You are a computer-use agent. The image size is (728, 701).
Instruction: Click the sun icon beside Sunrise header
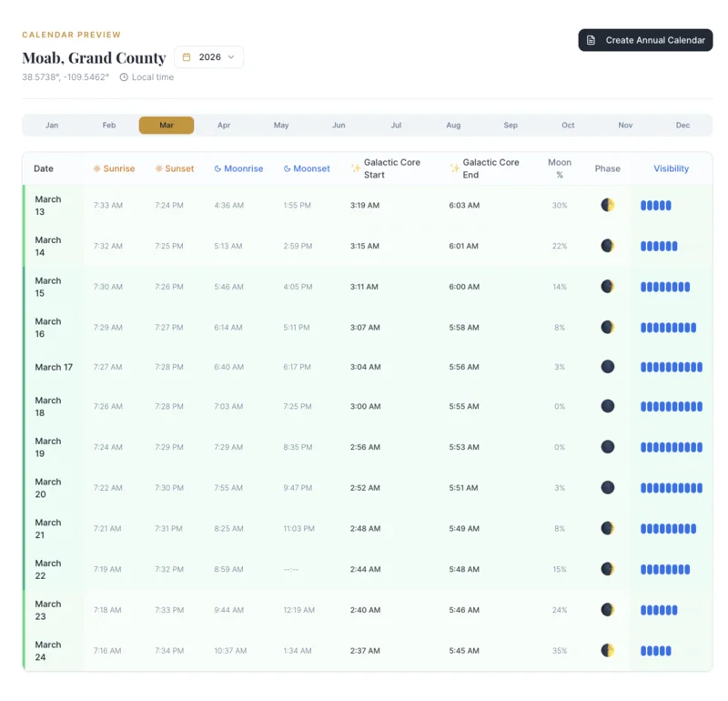tap(96, 168)
